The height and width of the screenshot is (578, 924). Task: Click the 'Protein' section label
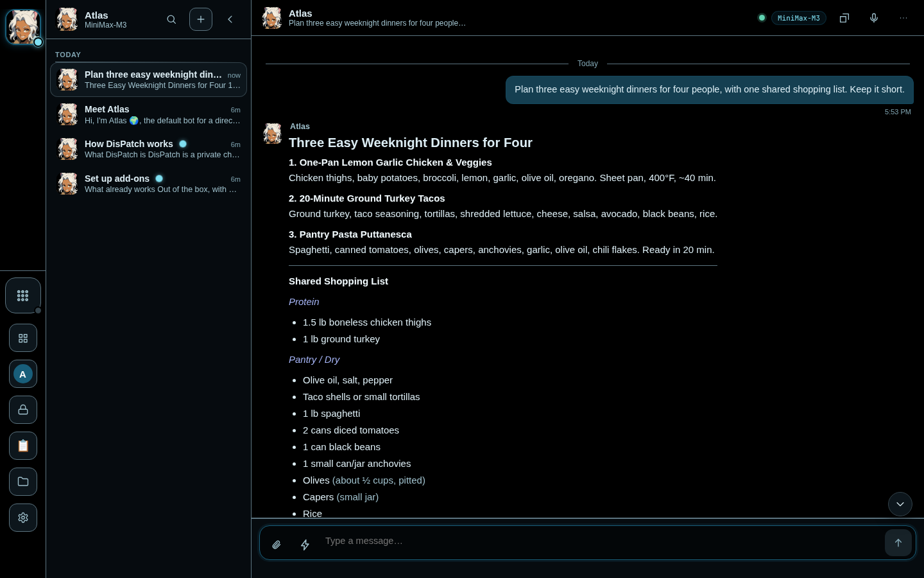(304, 302)
